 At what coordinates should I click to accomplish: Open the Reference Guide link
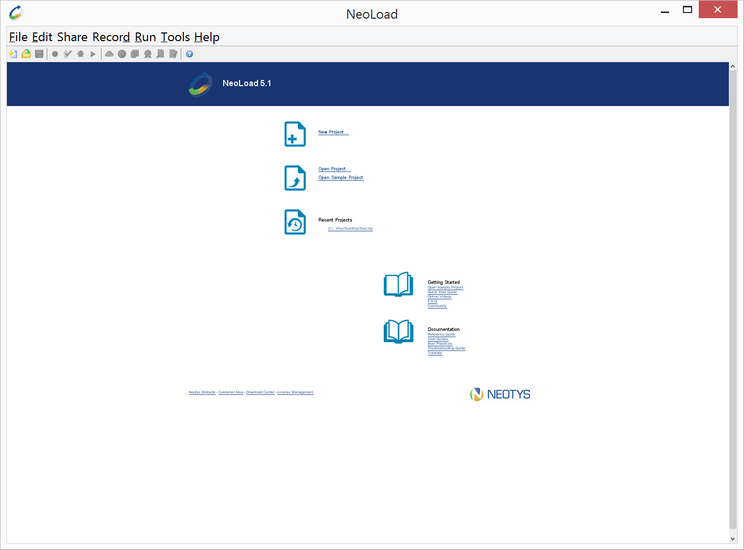pos(441,335)
